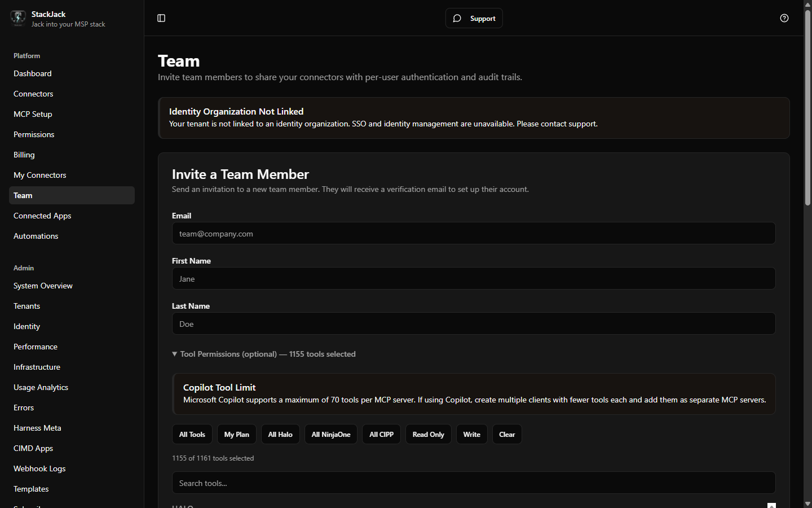This screenshot has height=508, width=812.
Task: Go to Automations page
Action: pyautogui.click(x=72, y=236)
